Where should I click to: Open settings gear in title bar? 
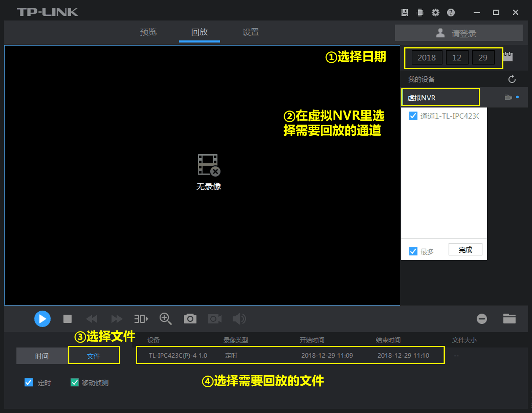(436, 12)
